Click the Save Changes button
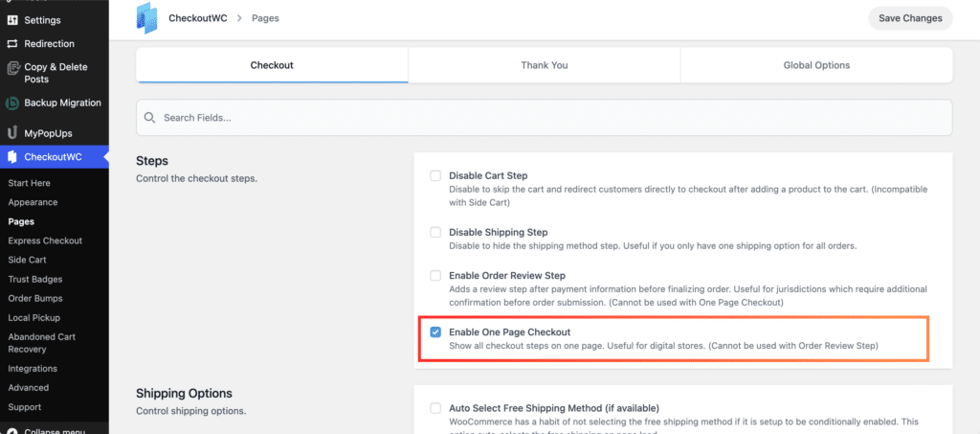This screenshot has height=434, width=980. click(909, 18)
